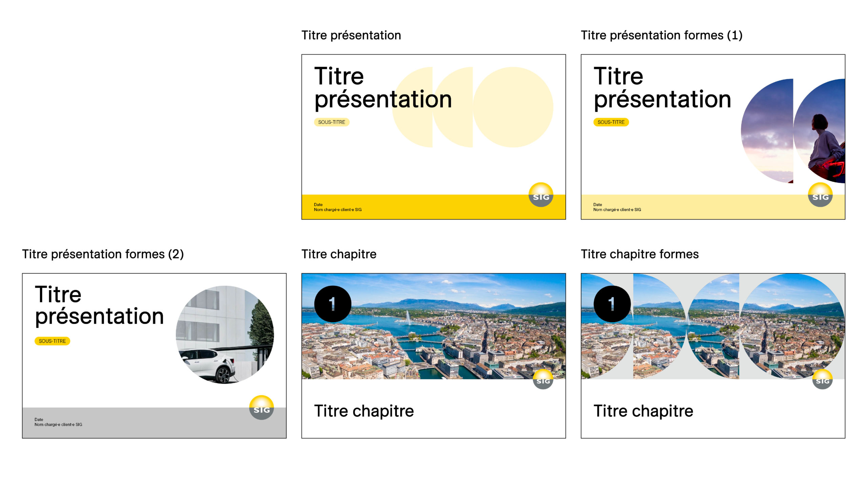Click the SIG logo on the formes (1) slide
Image resolution: width=868 pixels, height=488 pixels.
pos(820,195)
